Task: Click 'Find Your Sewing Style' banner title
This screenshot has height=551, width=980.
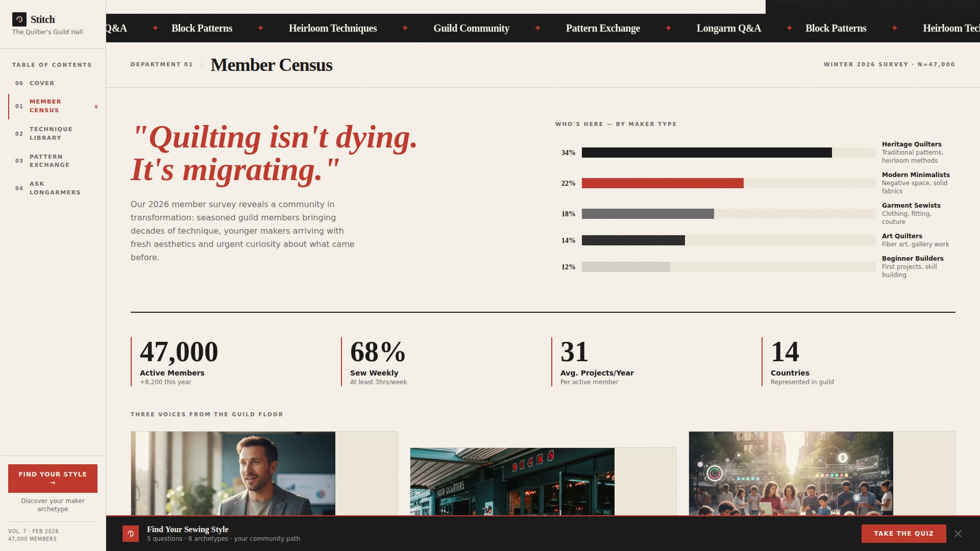Action: pyautogui.click(x=188, y=529)
